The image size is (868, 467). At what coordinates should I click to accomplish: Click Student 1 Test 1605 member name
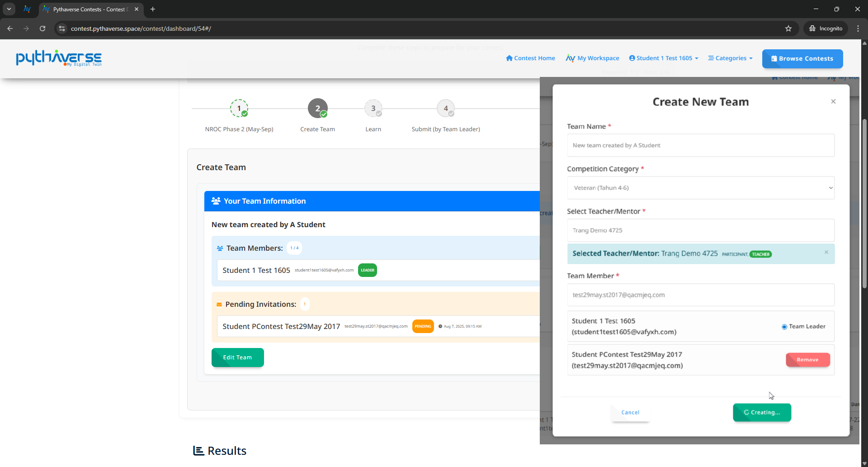pos(256,270)
